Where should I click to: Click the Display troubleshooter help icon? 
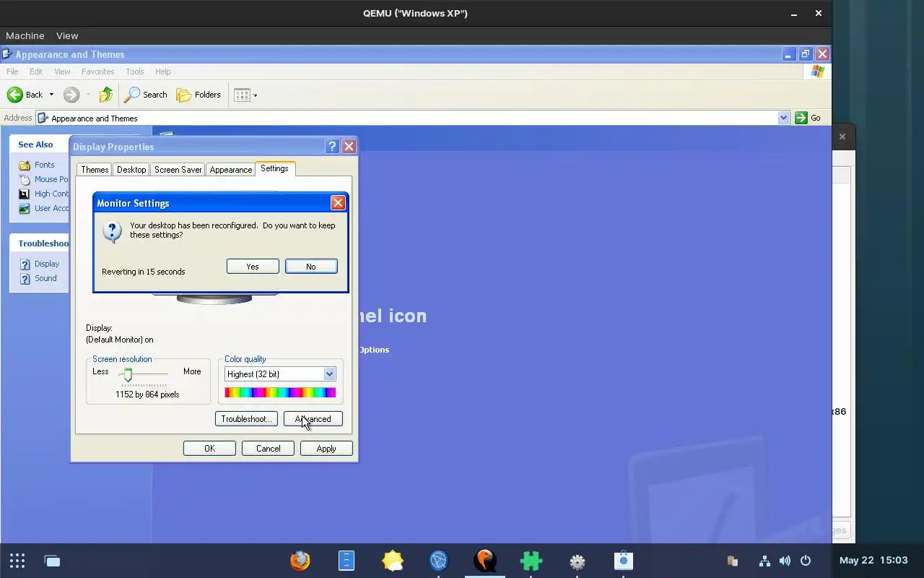(x=25, y=264)
